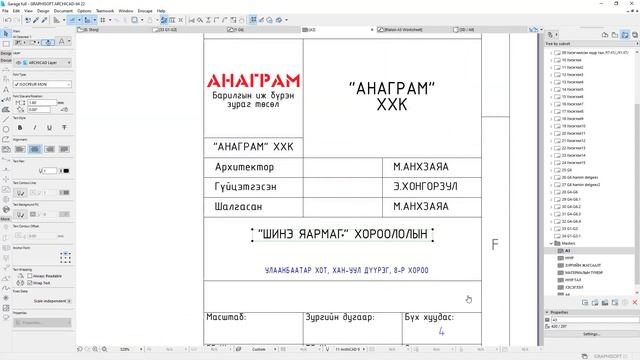Click the Fillet/Chamfer icon in toolbar
The height and width of the screenshot is (360, 640).
click(225, 20)
